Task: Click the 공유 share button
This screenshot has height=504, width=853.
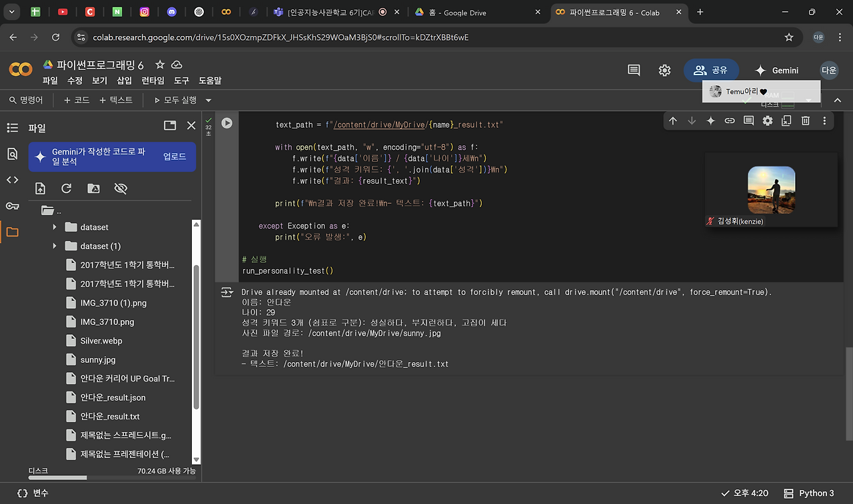Action: tap(711, 71)
